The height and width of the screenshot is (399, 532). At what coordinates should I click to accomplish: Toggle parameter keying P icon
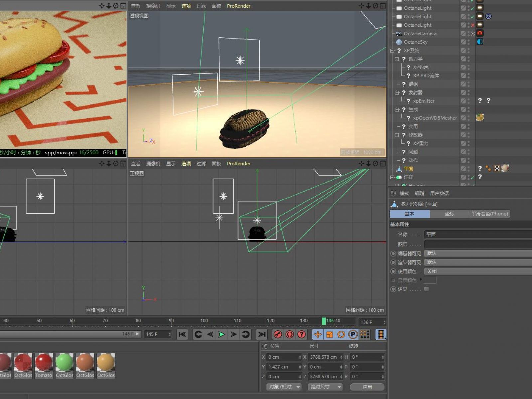pos(353,334)
